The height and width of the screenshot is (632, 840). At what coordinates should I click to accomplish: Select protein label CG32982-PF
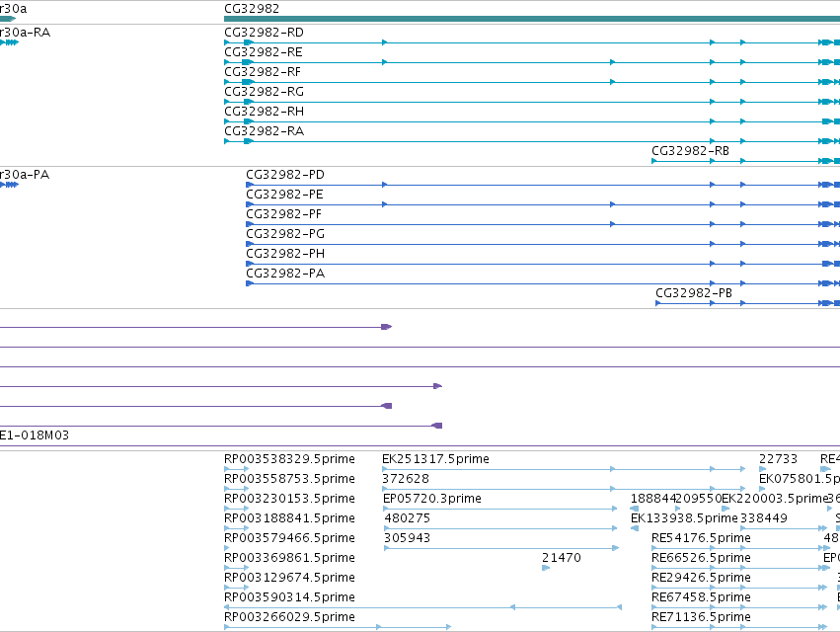284,214
